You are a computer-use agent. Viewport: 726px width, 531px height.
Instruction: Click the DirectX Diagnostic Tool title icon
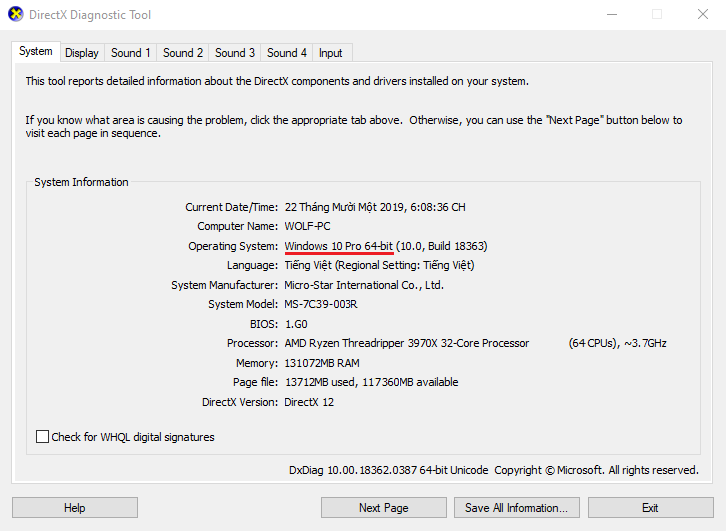(x=16, y=14)
